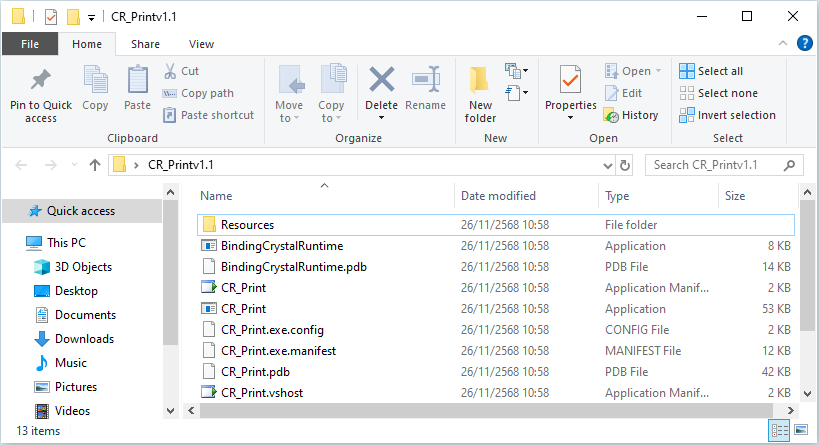
Task: Click the Pin to Quick access icon
Action: pos(41,80)
